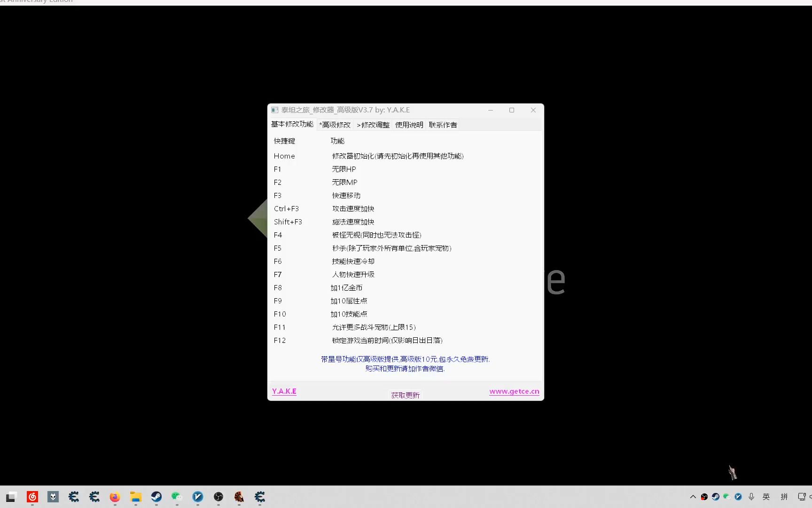This screenshot has height=508, width=812.
Task: Click the 快速移动 function text
Action: [x=346, y=196]
